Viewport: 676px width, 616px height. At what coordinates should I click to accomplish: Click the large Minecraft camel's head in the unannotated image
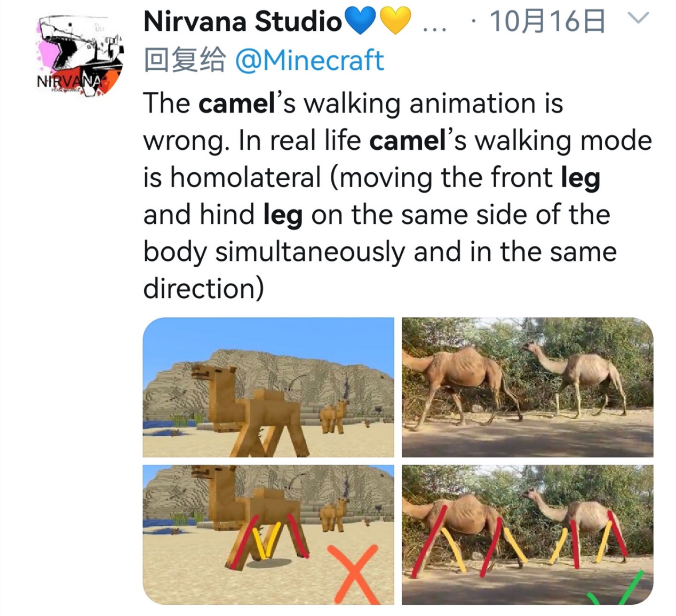click(211, 373)
